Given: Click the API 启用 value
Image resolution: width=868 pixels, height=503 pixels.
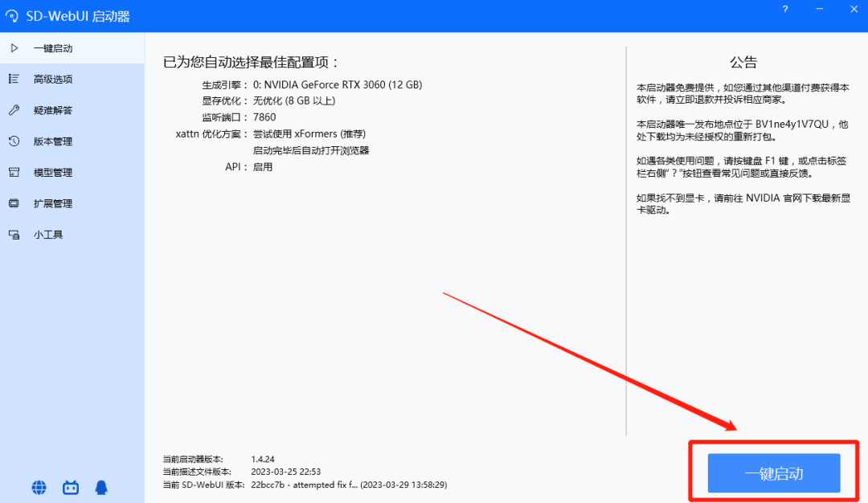Looking at the screenshot, I should tap(262, 167).
